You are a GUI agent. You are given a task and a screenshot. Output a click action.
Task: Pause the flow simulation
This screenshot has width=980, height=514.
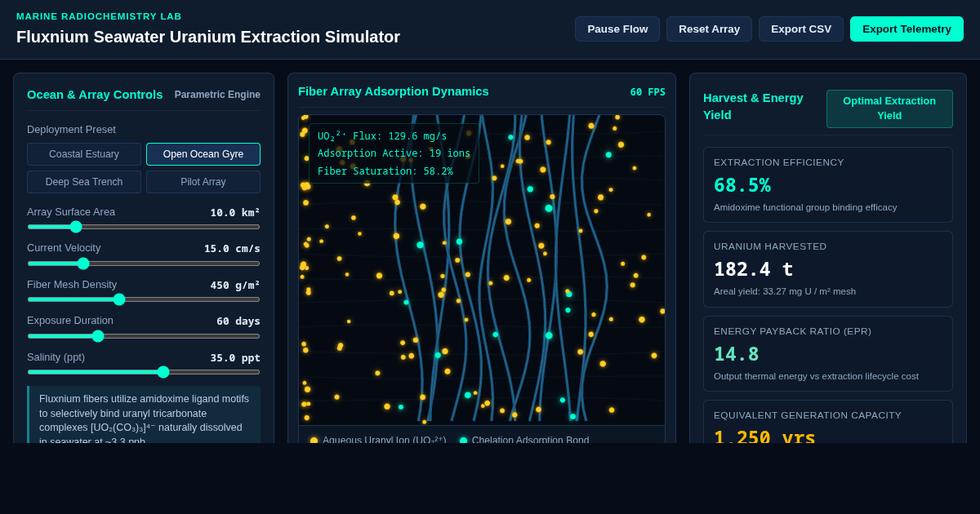point(617,29)
